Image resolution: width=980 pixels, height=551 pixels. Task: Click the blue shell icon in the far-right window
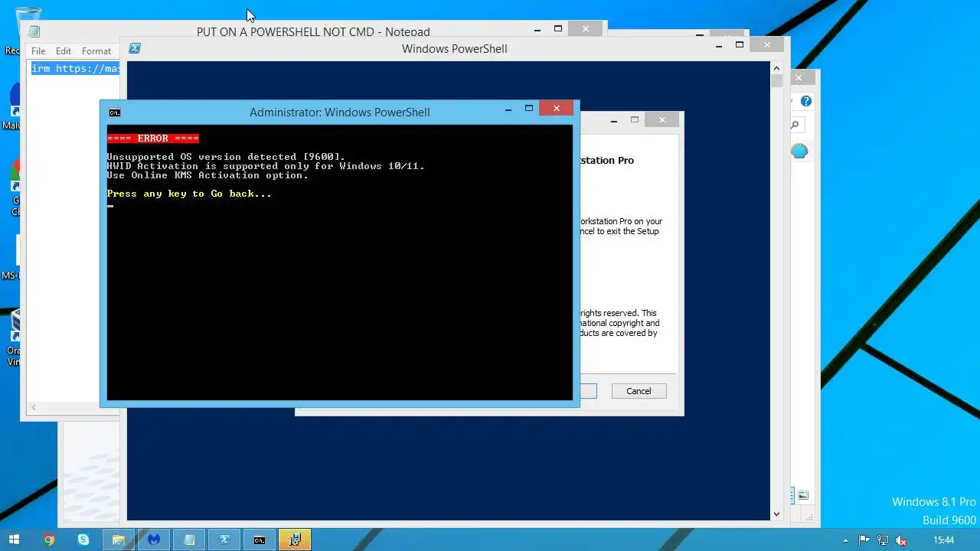coord(799,151)
